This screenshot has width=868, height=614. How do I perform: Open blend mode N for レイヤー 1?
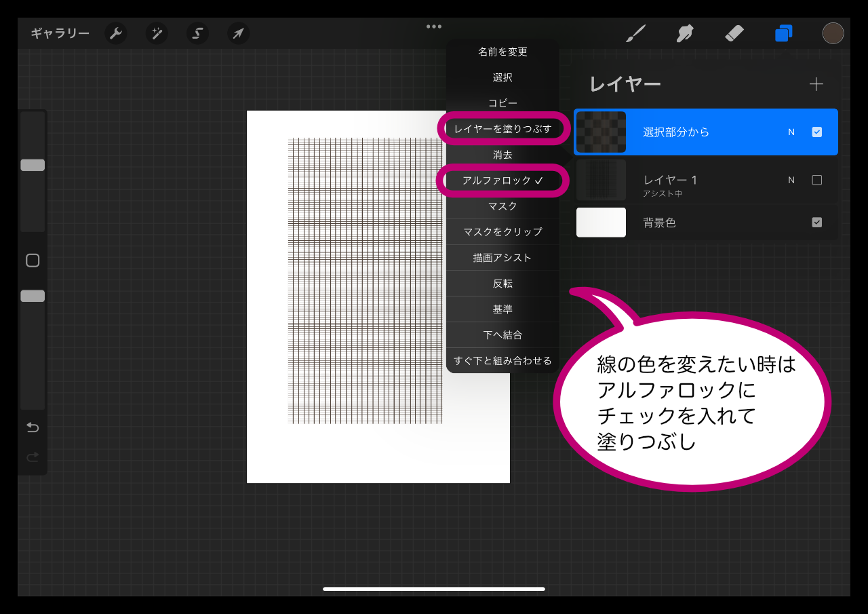[791, 180]
